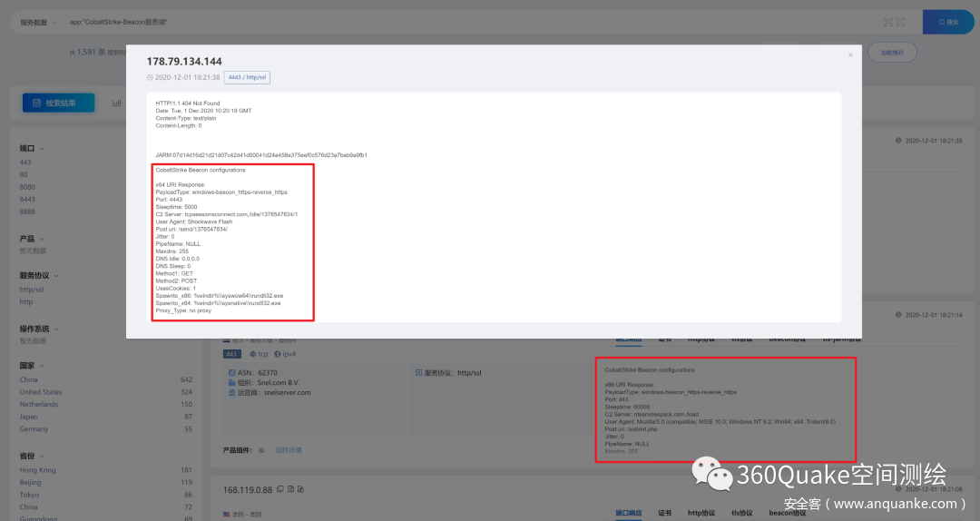Click the tcp protocol icon

click(253, 354)
